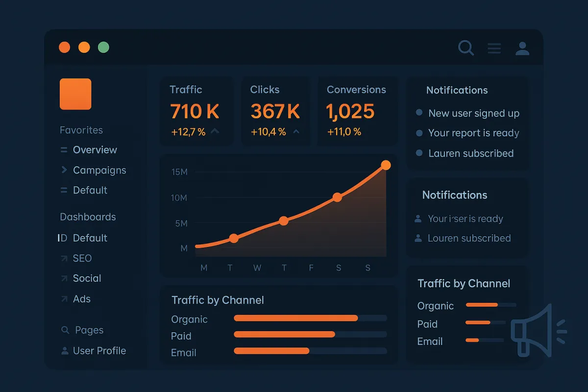The height and width of the screenshot is (392, 588).
Task: Click the arrow icon beside Ads
Action: tap(64, 299)
